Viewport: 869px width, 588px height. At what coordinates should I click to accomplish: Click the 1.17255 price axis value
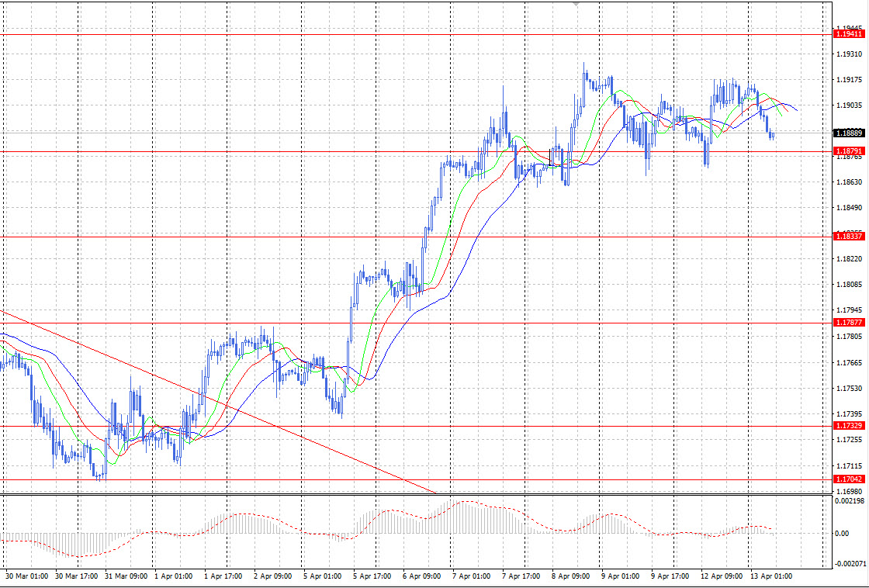(x=849, y=440)
